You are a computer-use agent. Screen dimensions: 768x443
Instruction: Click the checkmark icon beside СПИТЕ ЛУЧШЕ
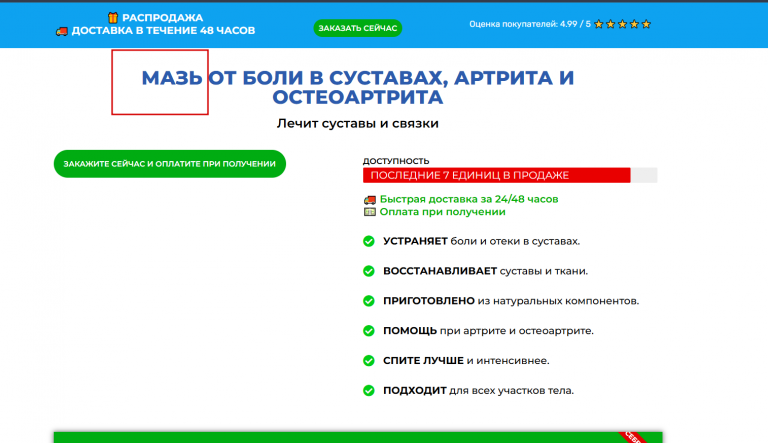point(369,361)
